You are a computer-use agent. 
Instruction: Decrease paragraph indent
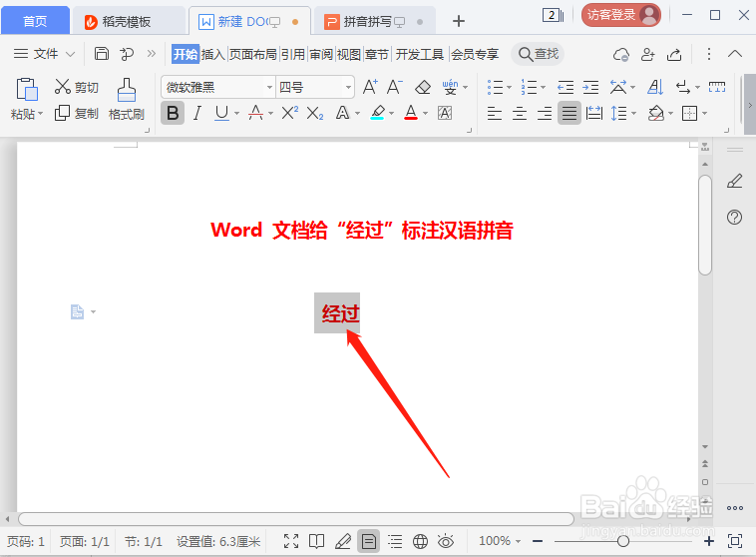tap(566, 88)
